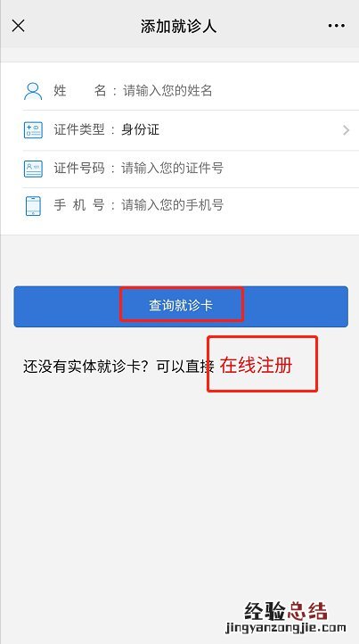Tap the 手机号 field label

(79, 205)
